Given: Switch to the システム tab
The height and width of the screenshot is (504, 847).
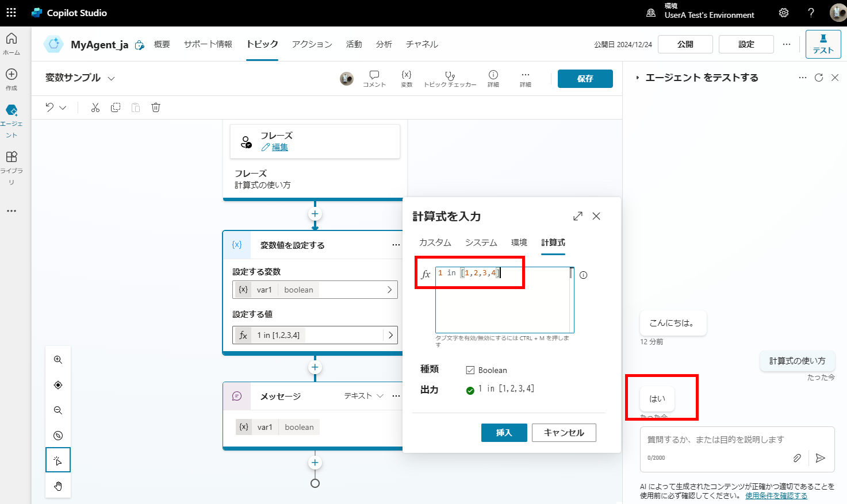Looking at the screenshot, I should point(481,243).
